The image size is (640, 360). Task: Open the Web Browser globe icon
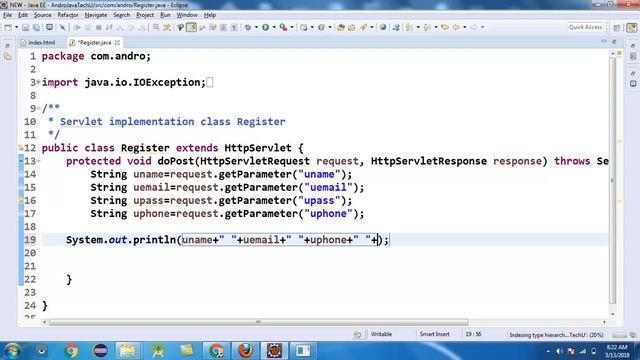[x=383, y=27]
